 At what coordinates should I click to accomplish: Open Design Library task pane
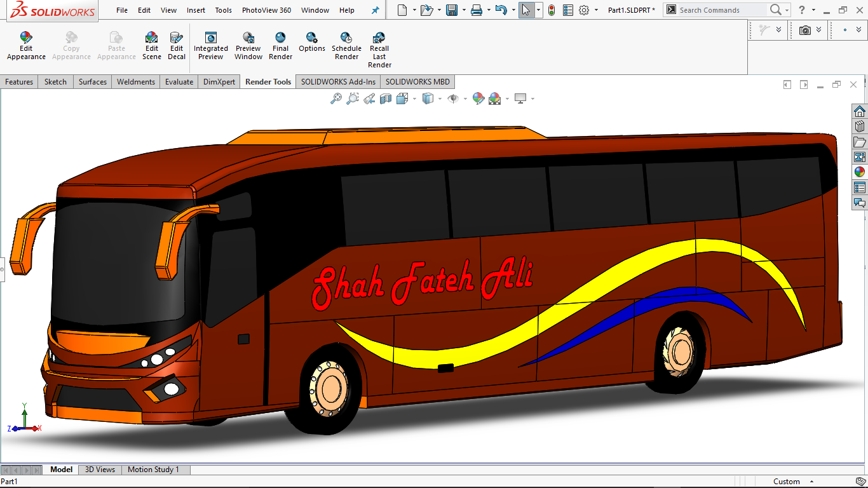click(860, 126)
